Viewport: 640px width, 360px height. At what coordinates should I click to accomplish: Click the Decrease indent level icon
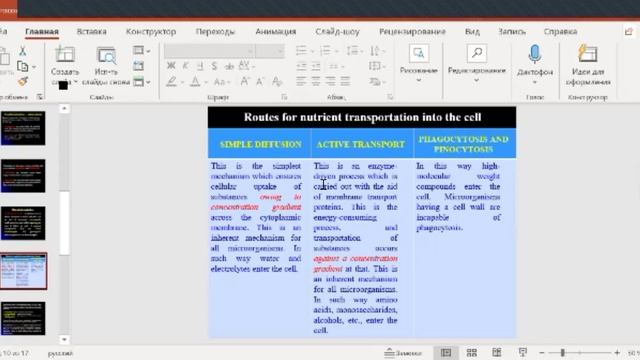tap(301, 66)
